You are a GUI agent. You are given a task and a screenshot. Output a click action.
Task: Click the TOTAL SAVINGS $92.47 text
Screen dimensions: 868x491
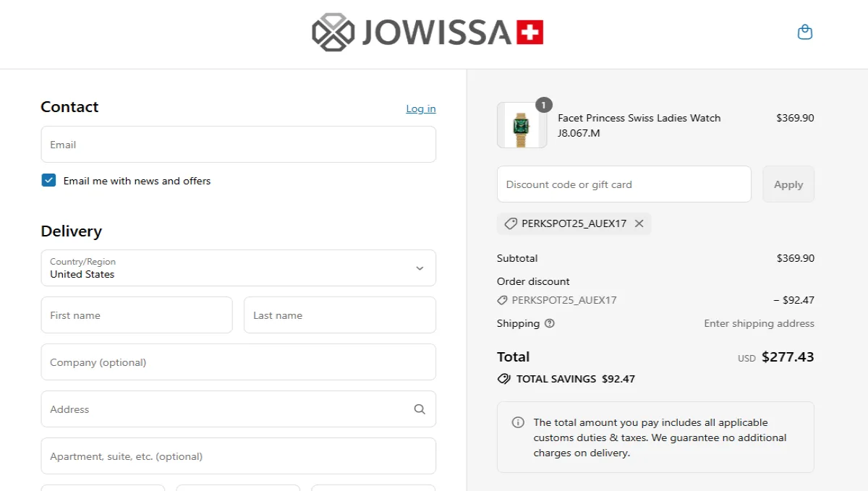[576, 379]
